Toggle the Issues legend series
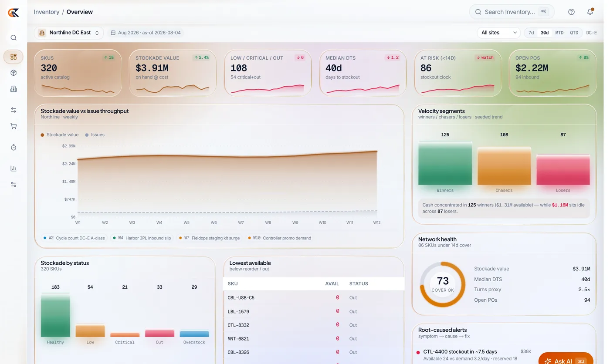 point(95,135)
